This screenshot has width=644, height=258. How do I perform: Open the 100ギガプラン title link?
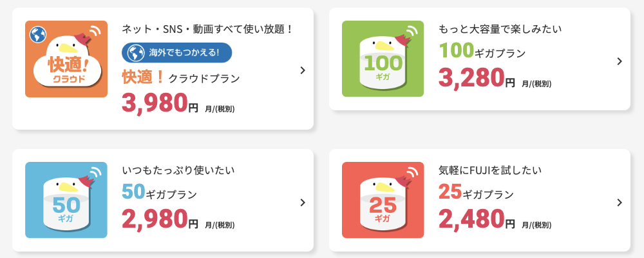tap(482, 51)
